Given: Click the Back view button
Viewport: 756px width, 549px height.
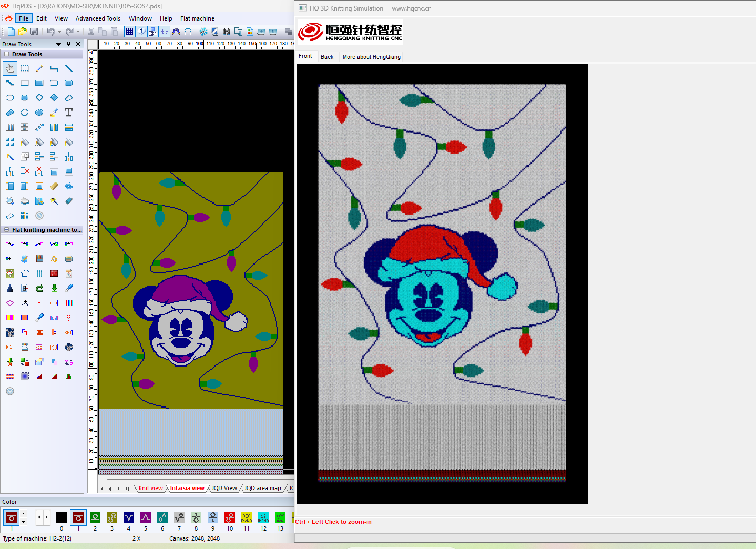Looking at the screenshot, I should coord(327,57).
